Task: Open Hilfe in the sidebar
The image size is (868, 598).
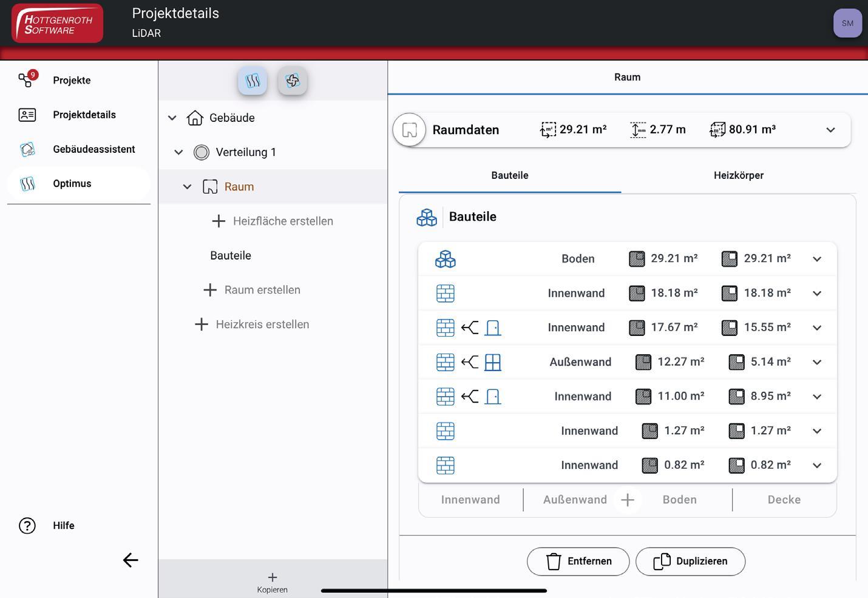Action: point(64,525)
